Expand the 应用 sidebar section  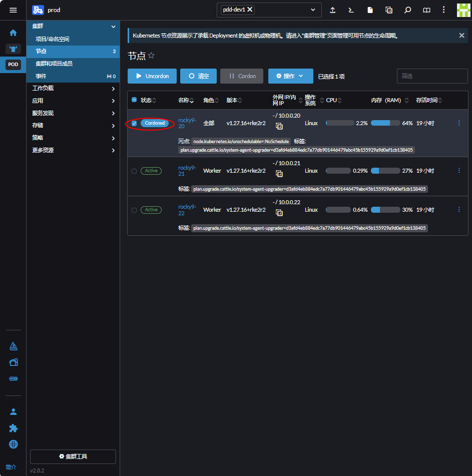(x=113, y=101)
